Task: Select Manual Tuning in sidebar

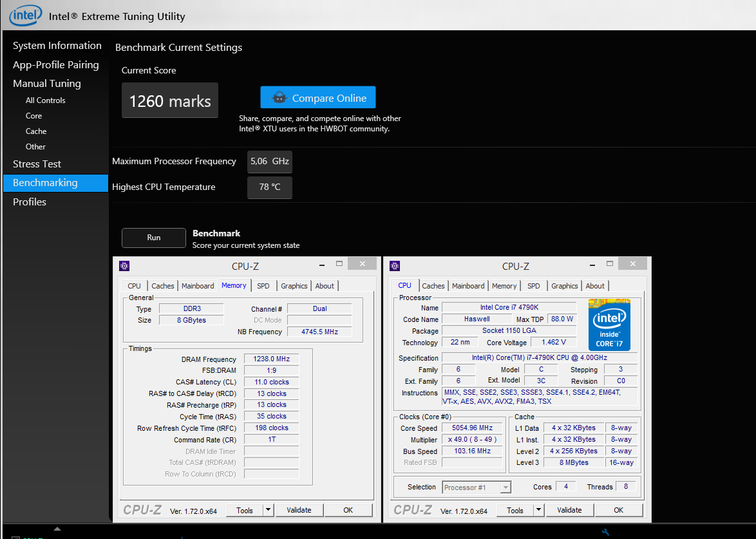Action: [47, 84]
